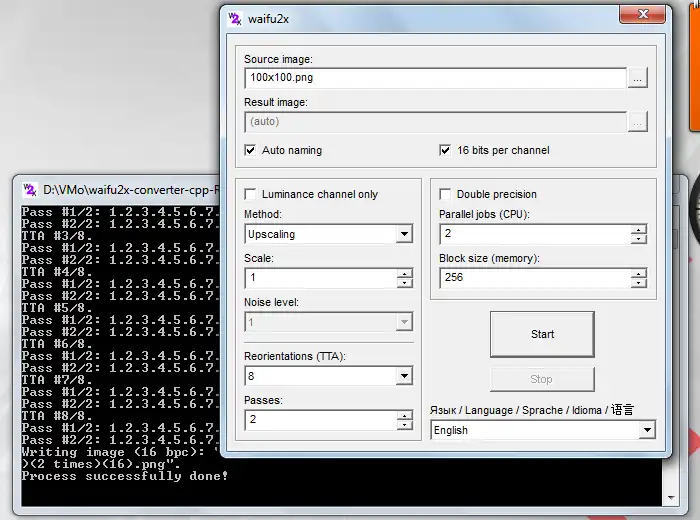Click the Block size value field

point(535,278)
